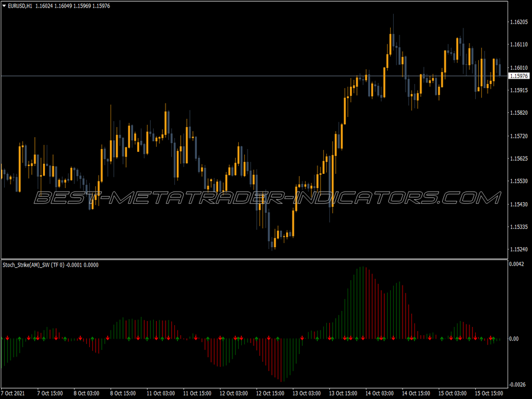Click the OHLC values 1.16024 1.16049 1.15969 1.15976
This screenshot has height=399, width=532.
click(73, 6)
